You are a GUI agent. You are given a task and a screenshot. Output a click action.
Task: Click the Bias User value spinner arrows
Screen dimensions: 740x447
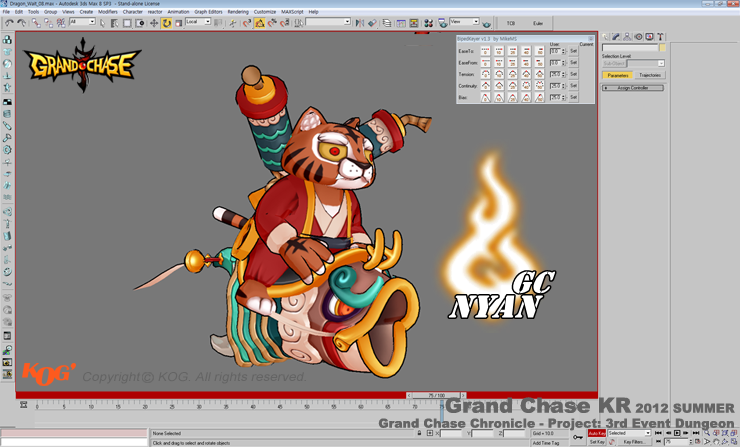click(x=563, y=97)
